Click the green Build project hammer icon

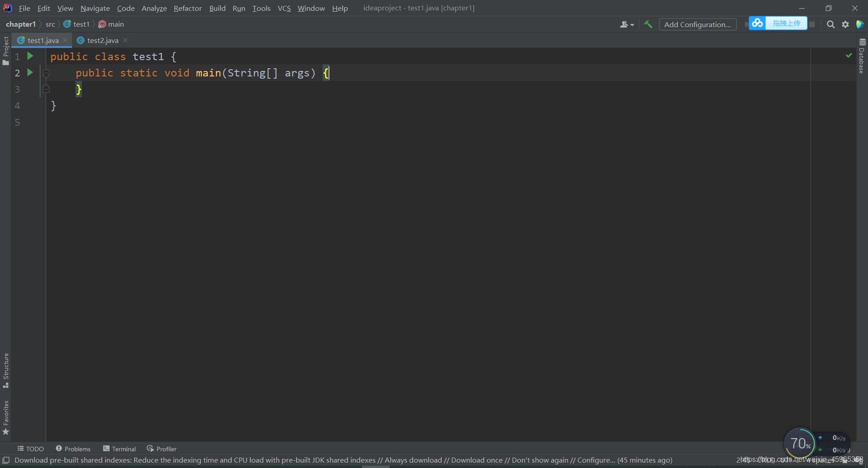tap(648, 24)
